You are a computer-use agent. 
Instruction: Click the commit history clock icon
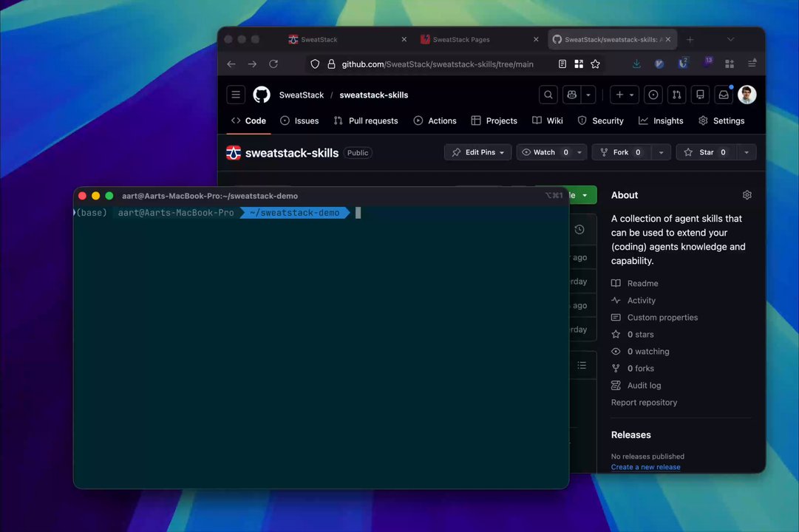[x=579, y=230]
